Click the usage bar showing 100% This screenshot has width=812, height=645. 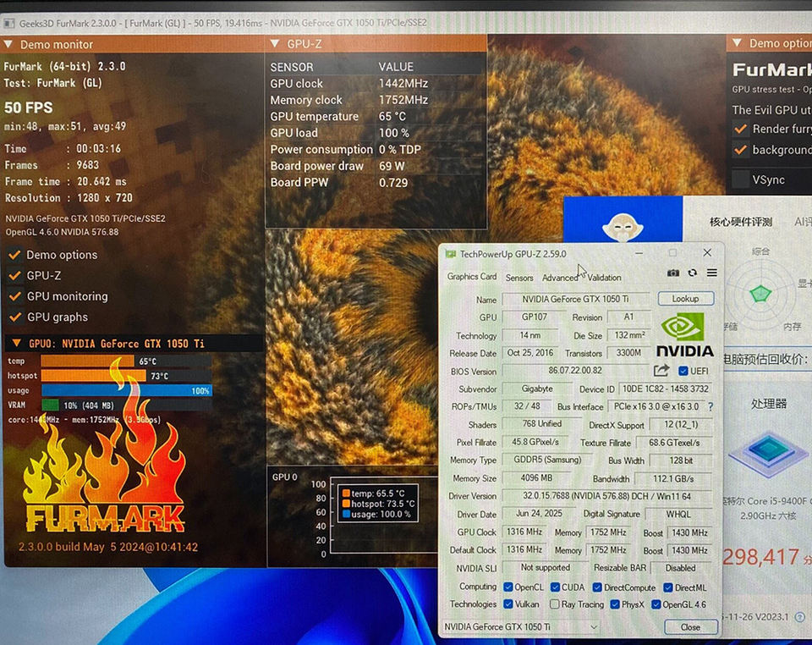[x=126, y=390]
